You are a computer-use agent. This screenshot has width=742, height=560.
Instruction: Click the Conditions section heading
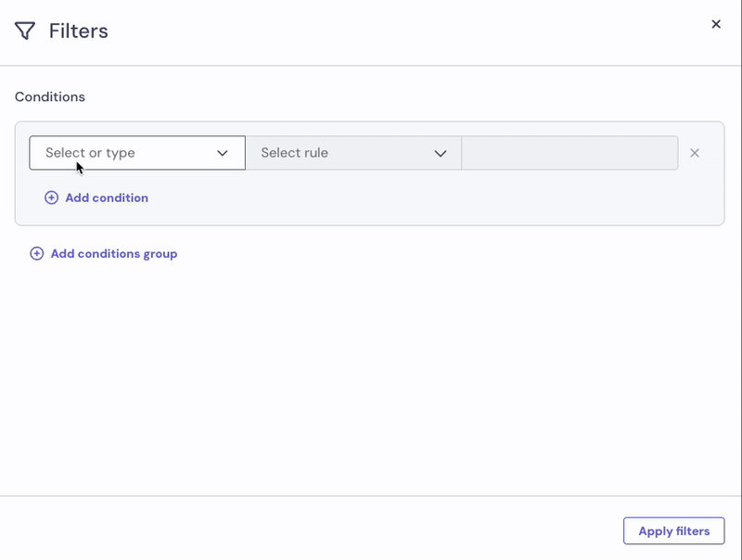(x=50, y=96)
